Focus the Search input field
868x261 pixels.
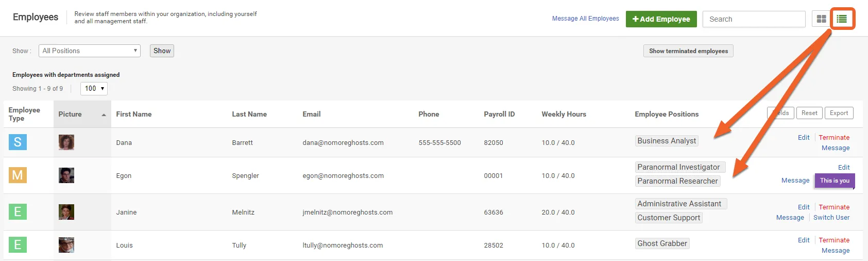tap(754, 19)
